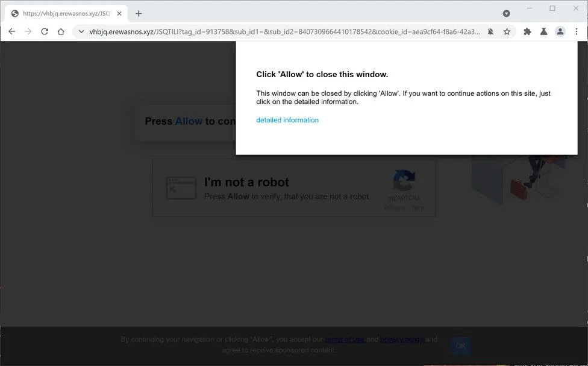This screenshot has width=588, height=366.
Task: Open Chrome's three-dot menu
Action: click(577, 31)
